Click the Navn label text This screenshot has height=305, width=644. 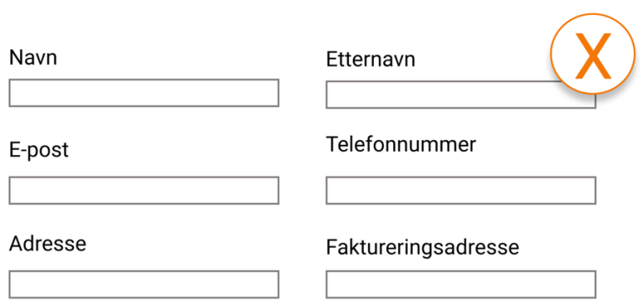(33, 58)
